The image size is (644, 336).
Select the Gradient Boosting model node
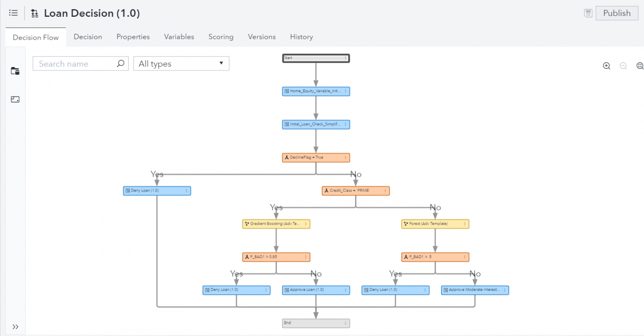(275, 224)
